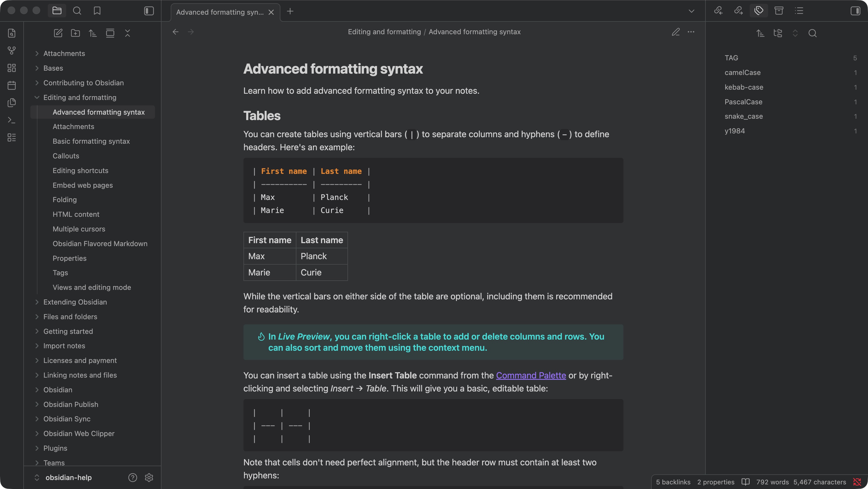Open the Files explorer tab icon

(x=57, y=11)
